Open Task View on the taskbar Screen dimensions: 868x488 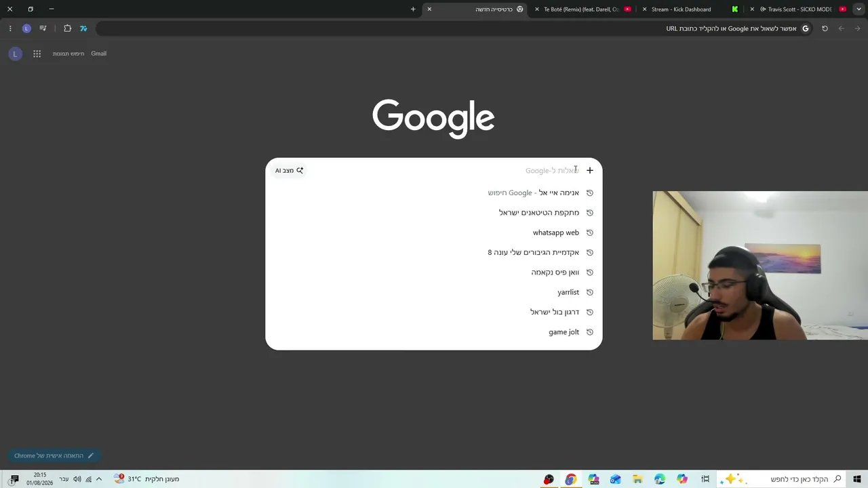click(x=705, y=479)
